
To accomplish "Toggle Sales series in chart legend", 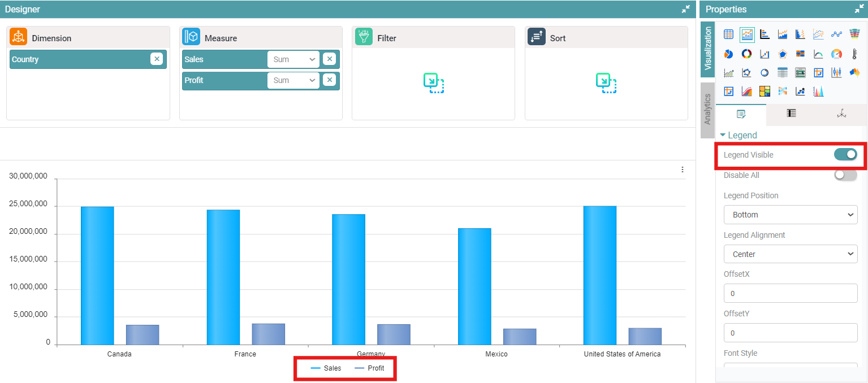I will click(326, 368).
